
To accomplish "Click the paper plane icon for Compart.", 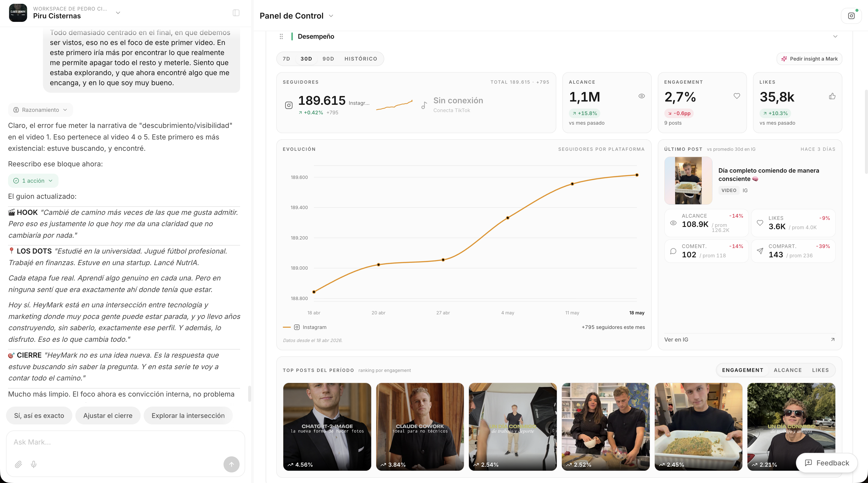I will (760, 251).
